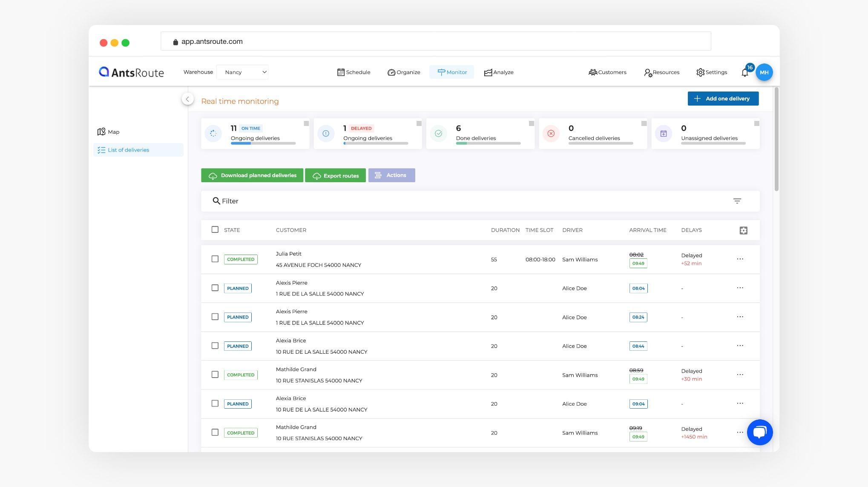Viewport: 868px width, 487px height.
Task: Open the Schedule section
Action: 352,72
